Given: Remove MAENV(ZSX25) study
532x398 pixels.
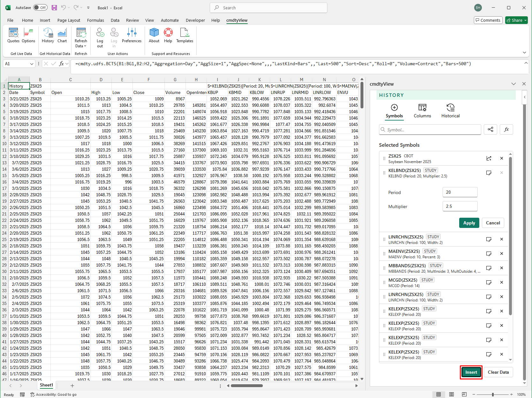Looking at the screenshot, I should pos(502,254).
